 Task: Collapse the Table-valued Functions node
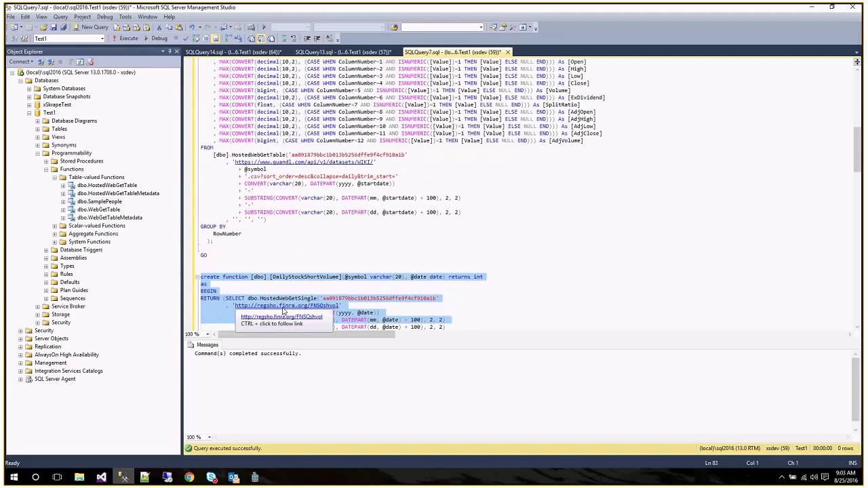point(54,178)
